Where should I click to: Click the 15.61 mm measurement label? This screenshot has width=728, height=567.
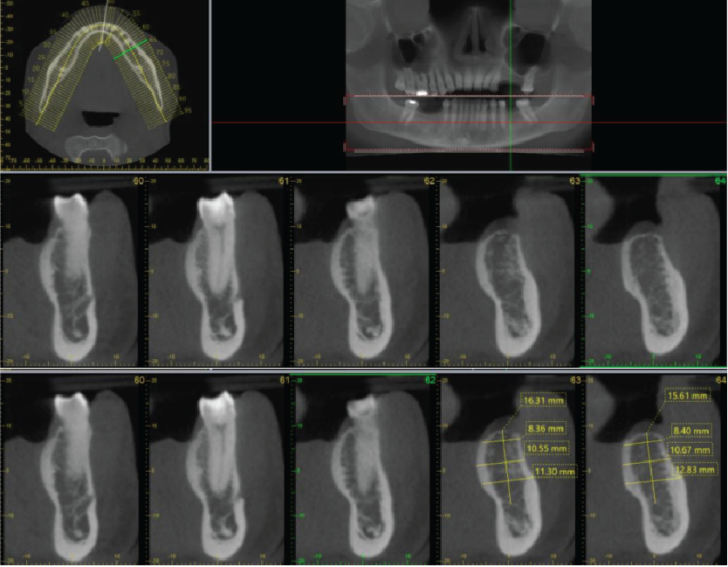point(687,396)
